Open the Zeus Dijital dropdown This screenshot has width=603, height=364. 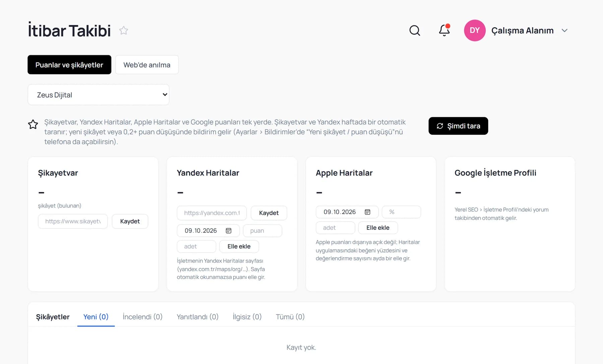point(98,95)
